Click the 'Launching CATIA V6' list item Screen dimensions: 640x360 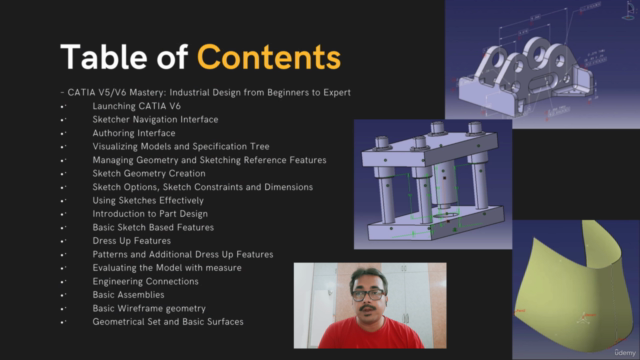tap(136, 106)
